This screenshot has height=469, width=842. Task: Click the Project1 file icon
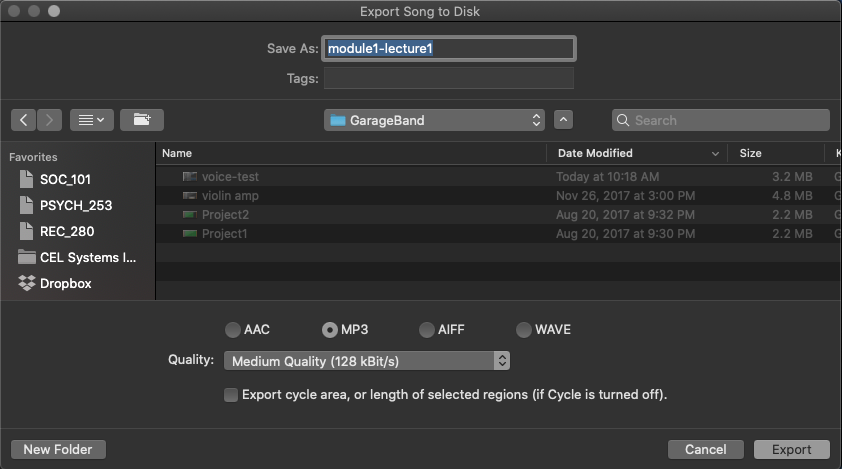[x=190, y=234]
